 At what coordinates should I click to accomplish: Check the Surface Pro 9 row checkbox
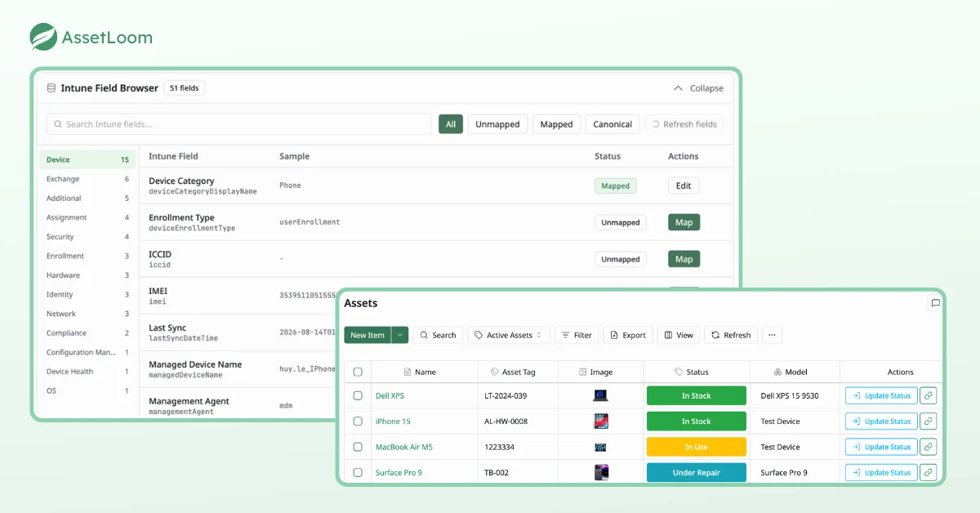(x=358, y=472)
